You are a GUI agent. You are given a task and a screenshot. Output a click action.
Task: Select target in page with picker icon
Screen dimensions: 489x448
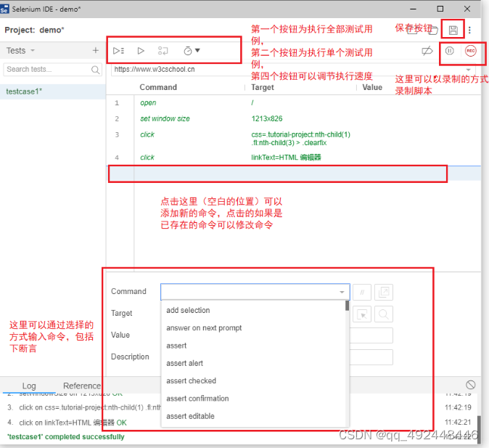click(x=362, y=314)
